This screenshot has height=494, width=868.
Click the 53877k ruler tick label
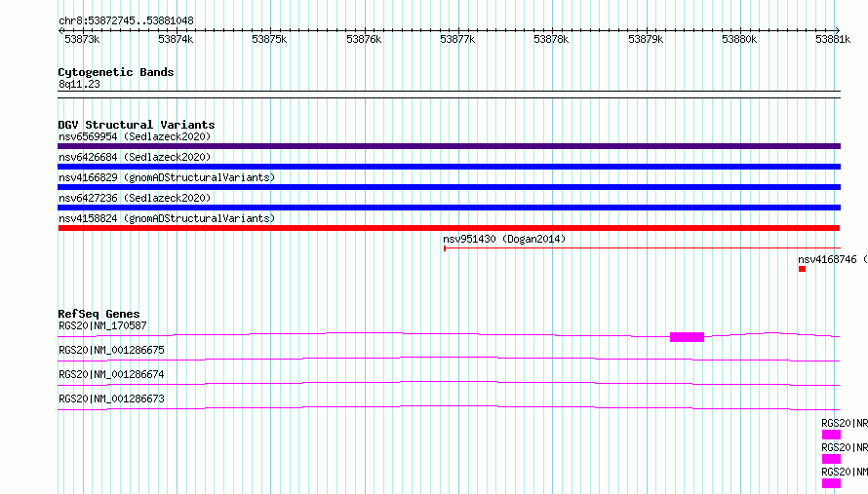pyautogui.click(x=457, y=39)
